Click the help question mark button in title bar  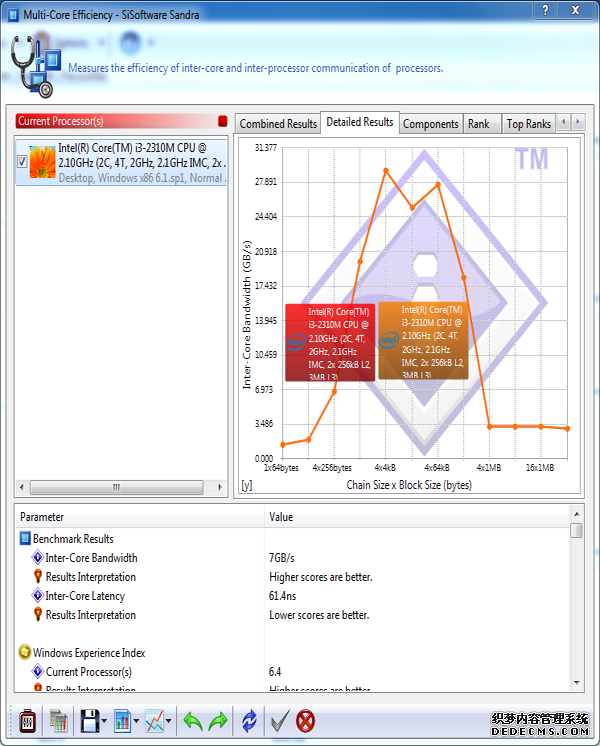(x=545, y=10)
